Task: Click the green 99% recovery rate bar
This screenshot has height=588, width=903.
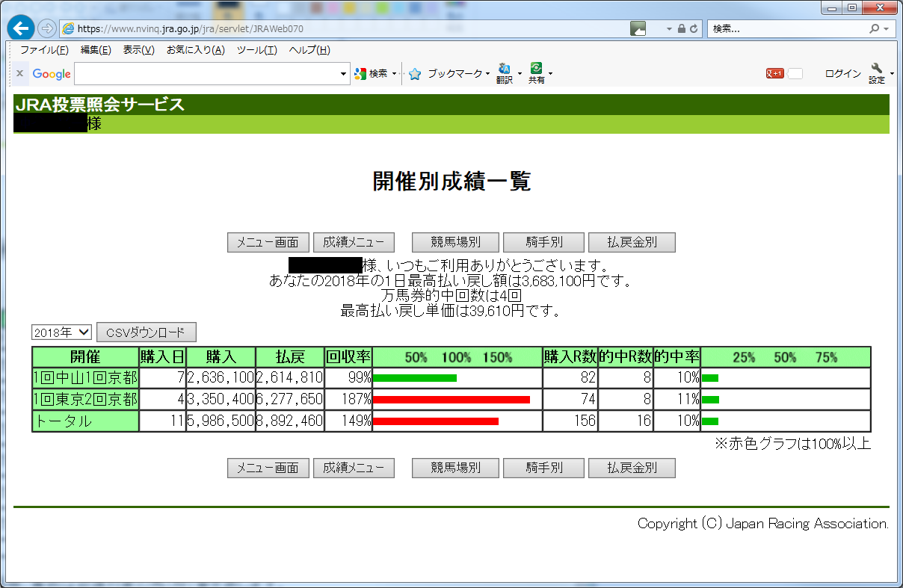Action: pyautogui.click(x=415, y=378)
